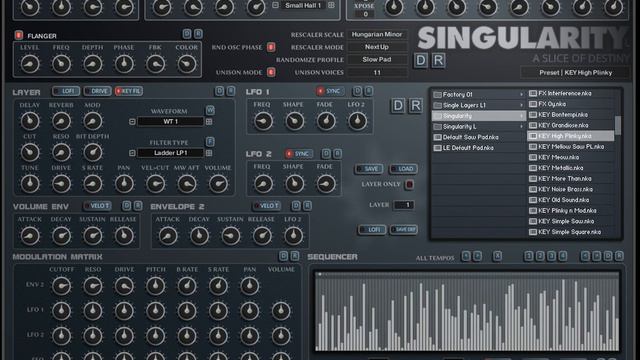The height and width of the screenshot is (360, 640).
Task: Click the Filter Type F icon button
Action: [210, 141]
